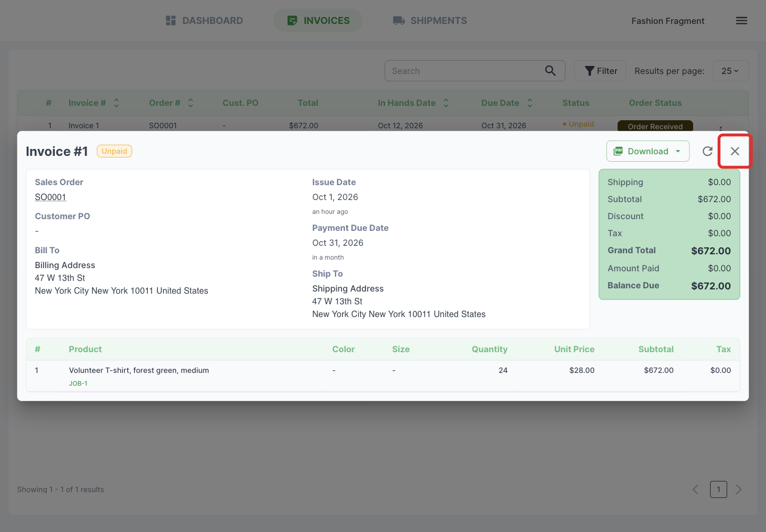Go to the Dashboard tab
Screen dimensions: 766x532
pyautogui.click(x=204, y=21)
